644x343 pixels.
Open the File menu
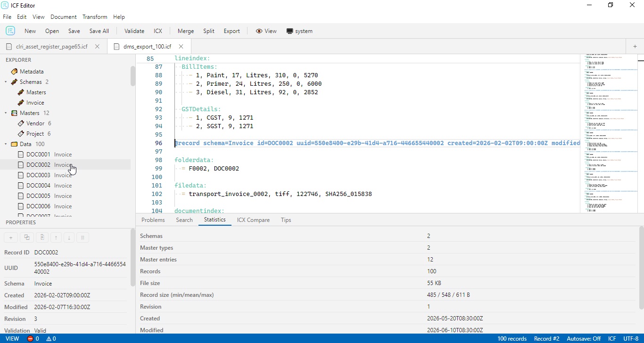(x=7, y=17)
